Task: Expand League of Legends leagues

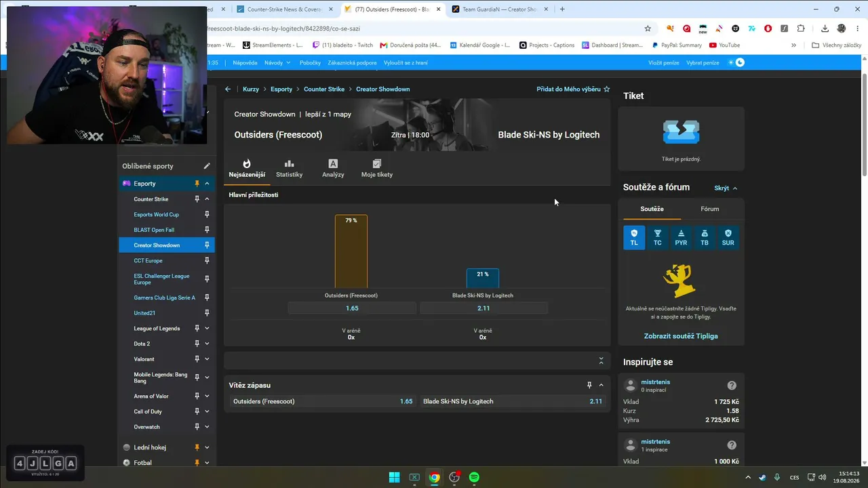Action: point(207,328)
